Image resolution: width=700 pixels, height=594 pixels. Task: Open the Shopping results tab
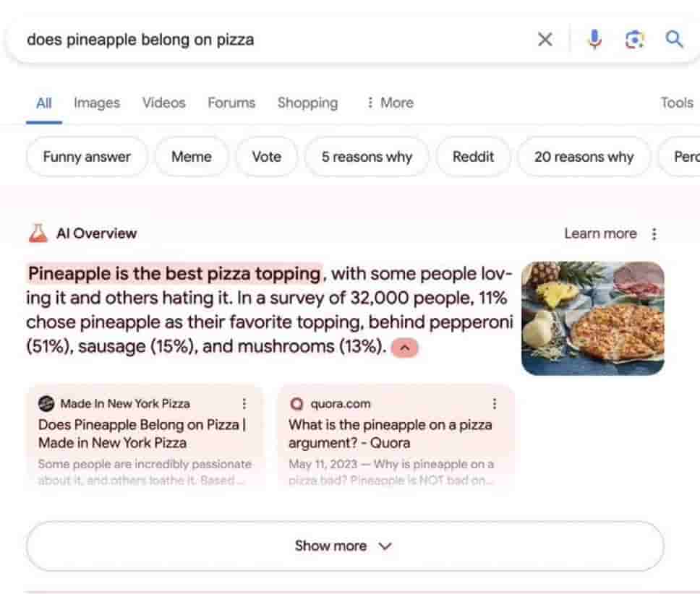307,103
